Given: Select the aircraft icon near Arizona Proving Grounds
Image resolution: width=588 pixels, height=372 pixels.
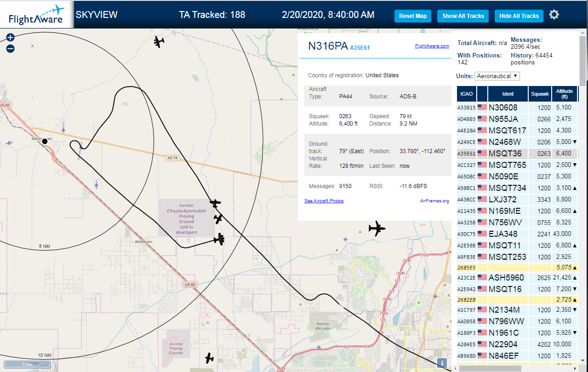Looking at the screenshot, I should 209,358.
